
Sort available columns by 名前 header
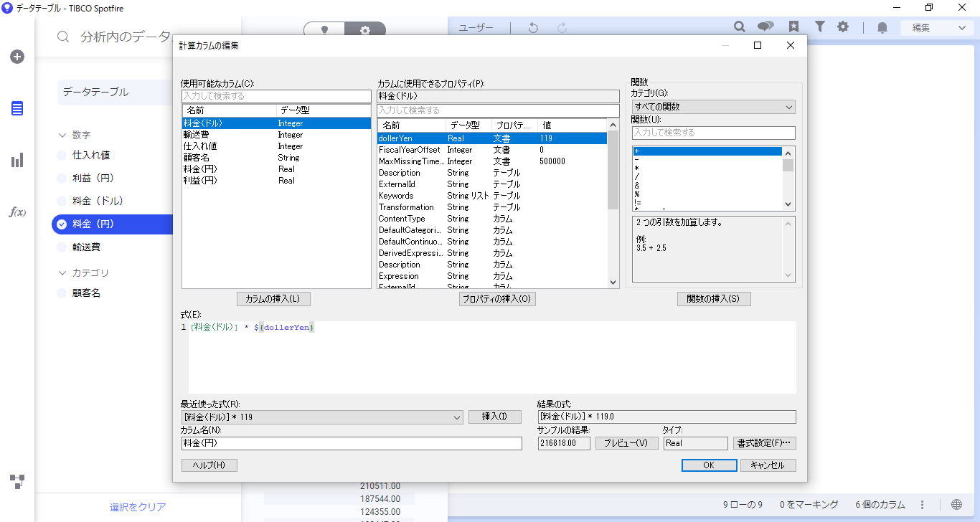click(x=230, y=110)
